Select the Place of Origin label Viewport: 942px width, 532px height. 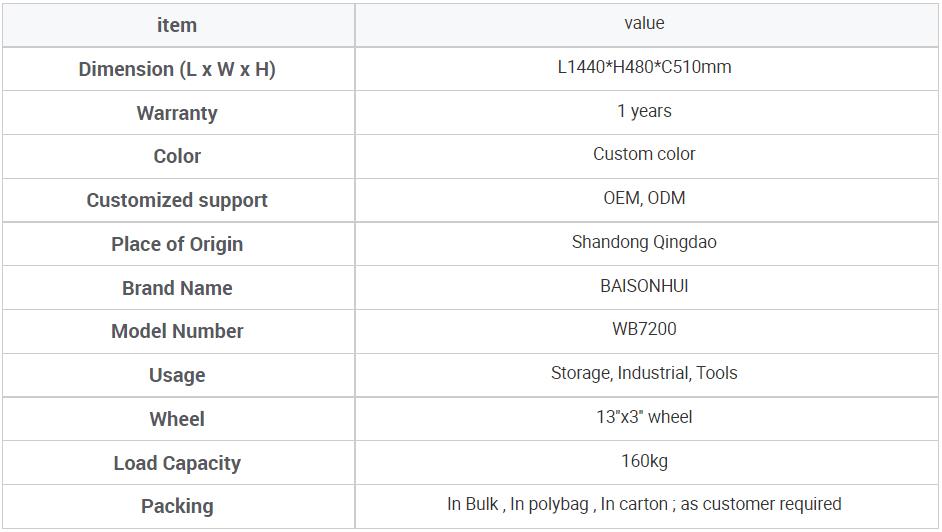coord(177,244)
